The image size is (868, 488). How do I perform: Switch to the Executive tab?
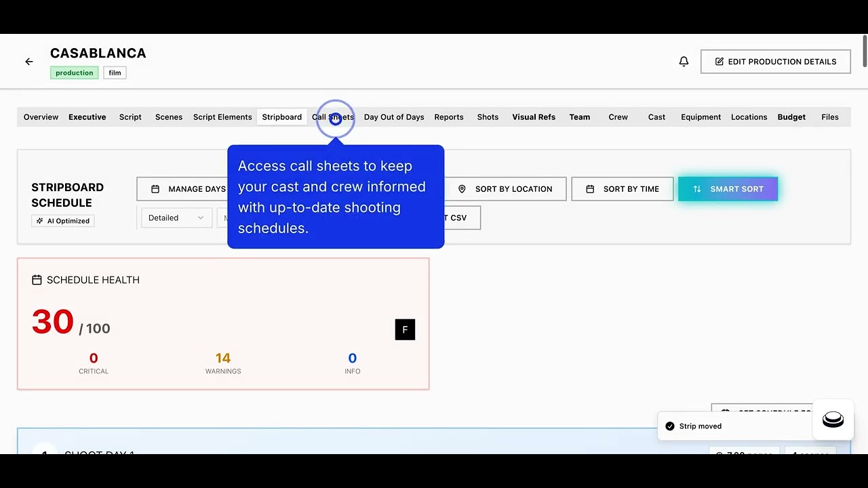[87, 117]
